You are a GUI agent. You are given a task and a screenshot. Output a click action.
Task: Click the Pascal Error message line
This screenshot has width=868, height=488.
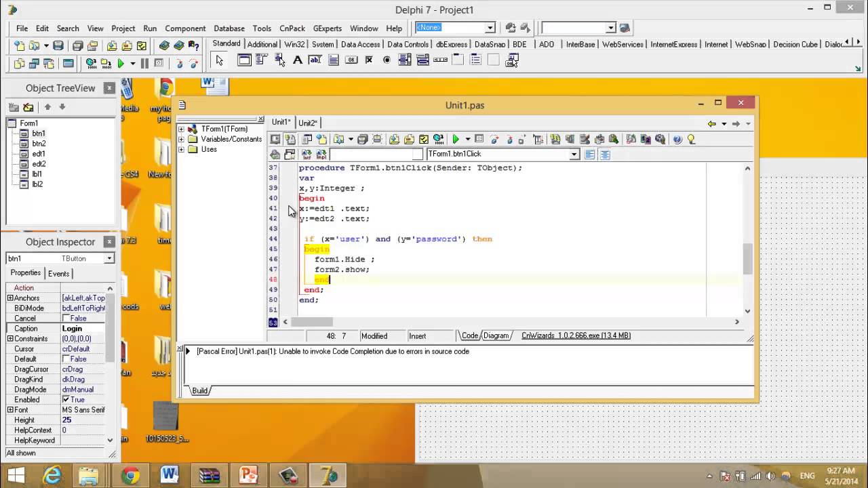point(332,352)
